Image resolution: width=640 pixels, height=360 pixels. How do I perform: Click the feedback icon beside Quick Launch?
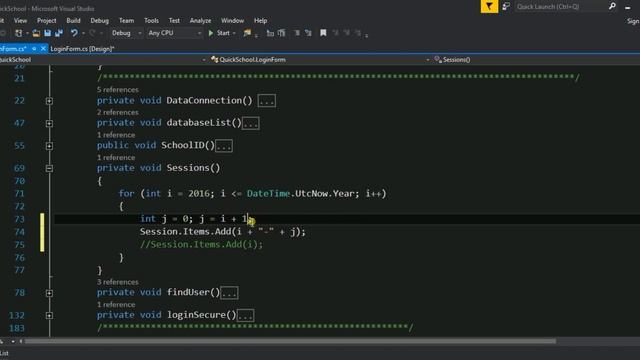506,7
